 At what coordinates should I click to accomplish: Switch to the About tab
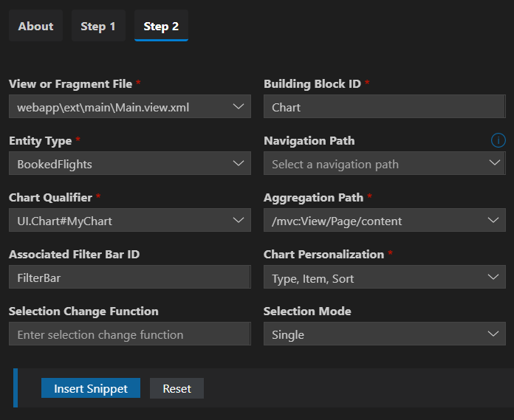point(35,26)
